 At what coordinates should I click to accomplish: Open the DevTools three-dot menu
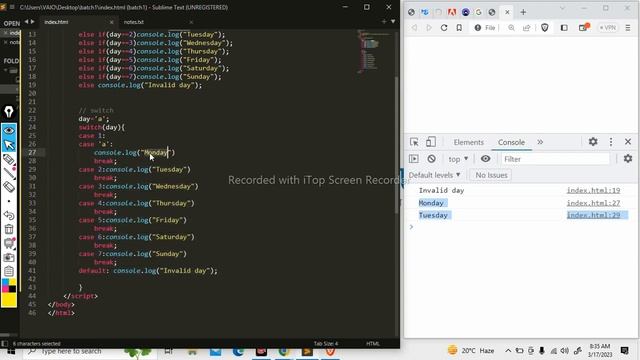[x=611, y=142]
